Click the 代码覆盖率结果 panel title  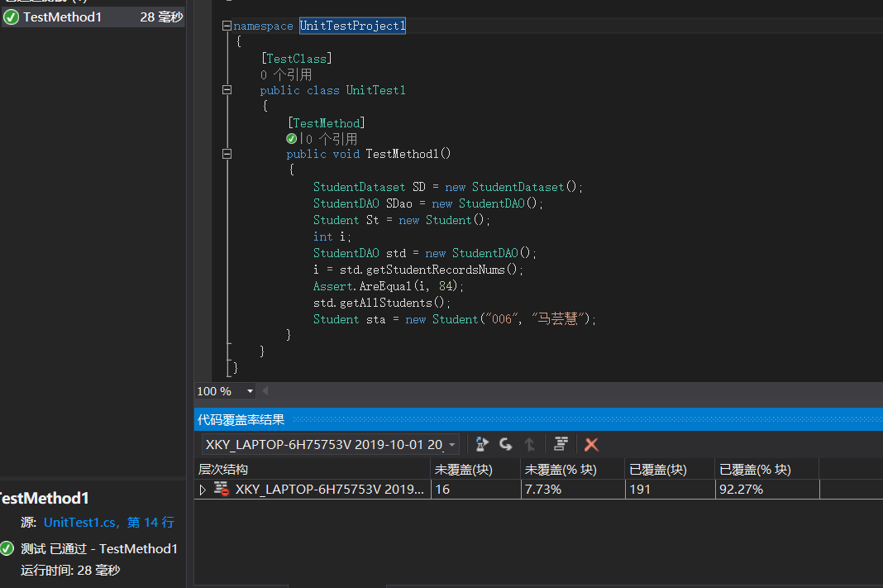tap(241, 419)
